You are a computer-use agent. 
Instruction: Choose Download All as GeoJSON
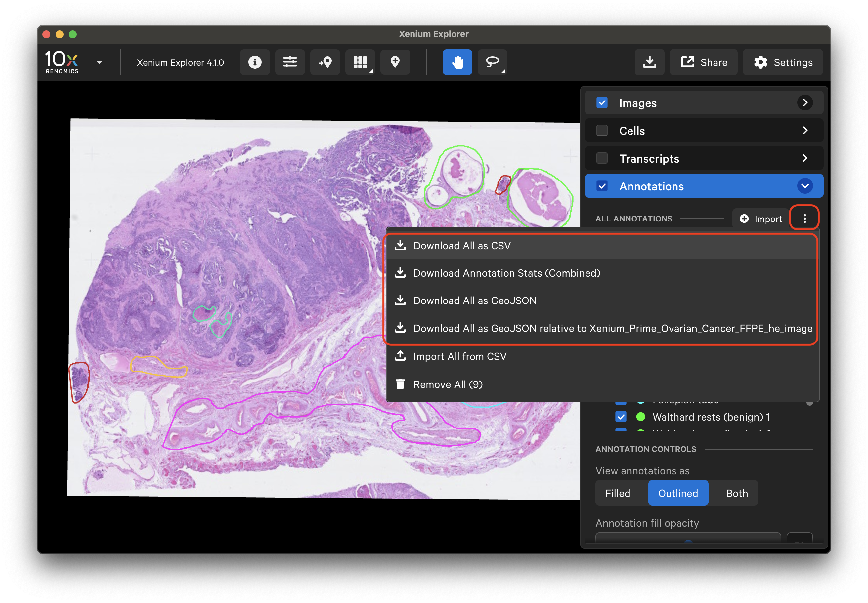(474, 301)
